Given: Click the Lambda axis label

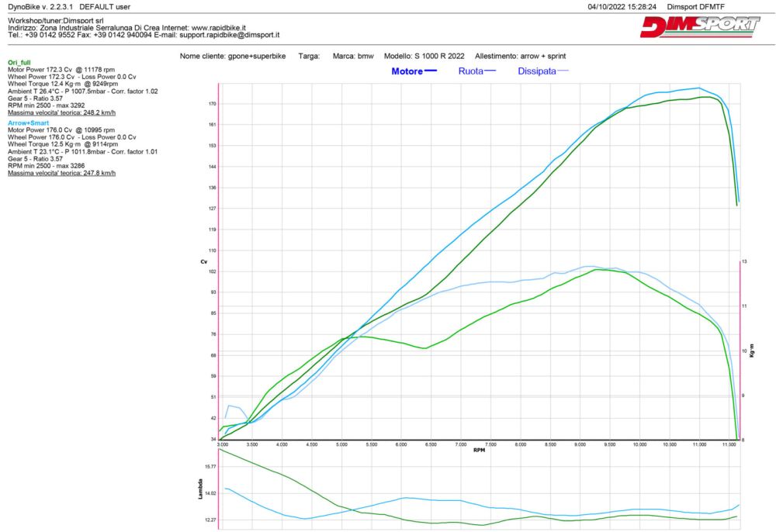Looking at the screenshot, I should point(203,489).
